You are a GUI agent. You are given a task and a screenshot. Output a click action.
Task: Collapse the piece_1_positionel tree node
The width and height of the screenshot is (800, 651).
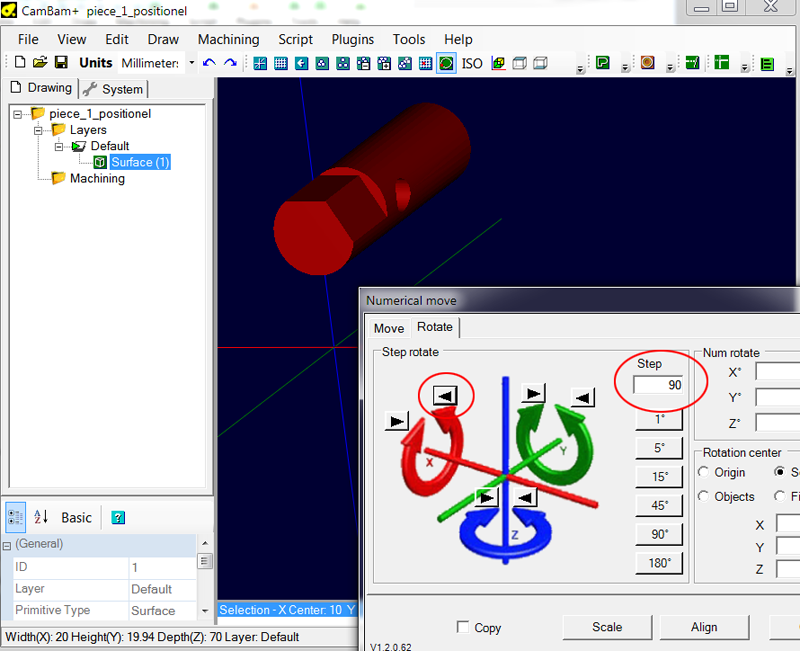click(18, 114)
